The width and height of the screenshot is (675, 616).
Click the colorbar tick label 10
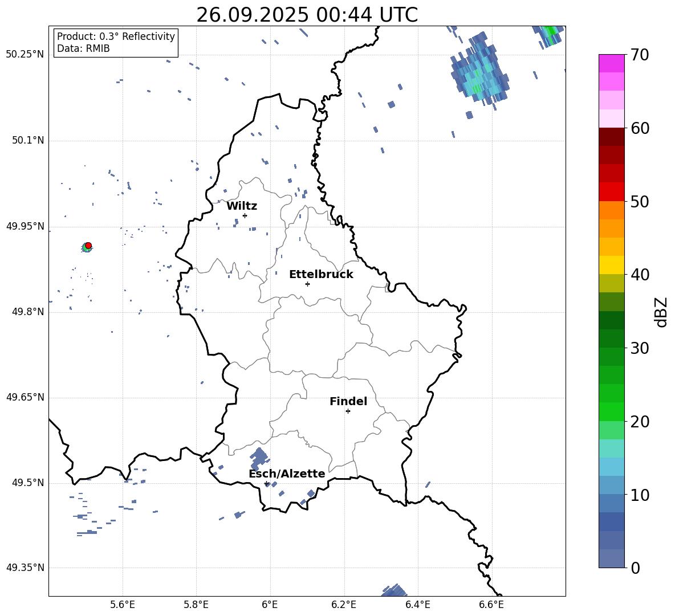click(640, 495)
